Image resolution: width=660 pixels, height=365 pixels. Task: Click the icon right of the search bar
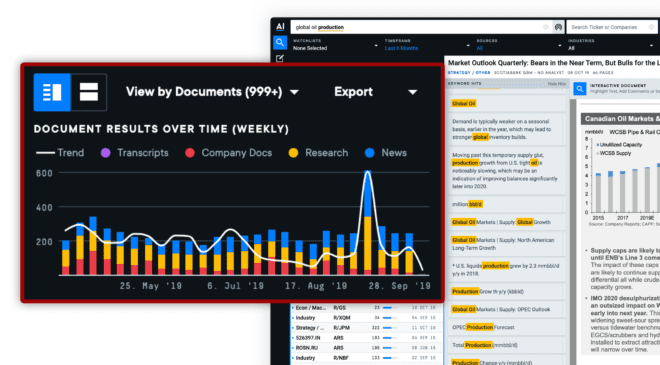click(x=558, y=27)
